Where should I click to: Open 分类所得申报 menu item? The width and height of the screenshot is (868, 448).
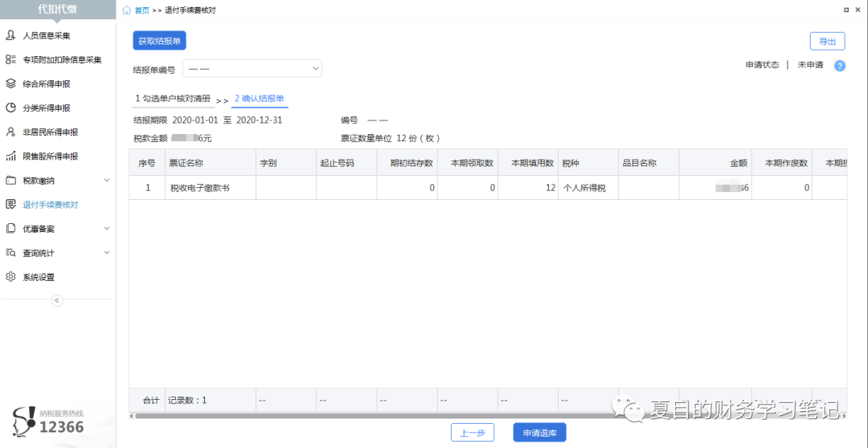coord(47,108)
